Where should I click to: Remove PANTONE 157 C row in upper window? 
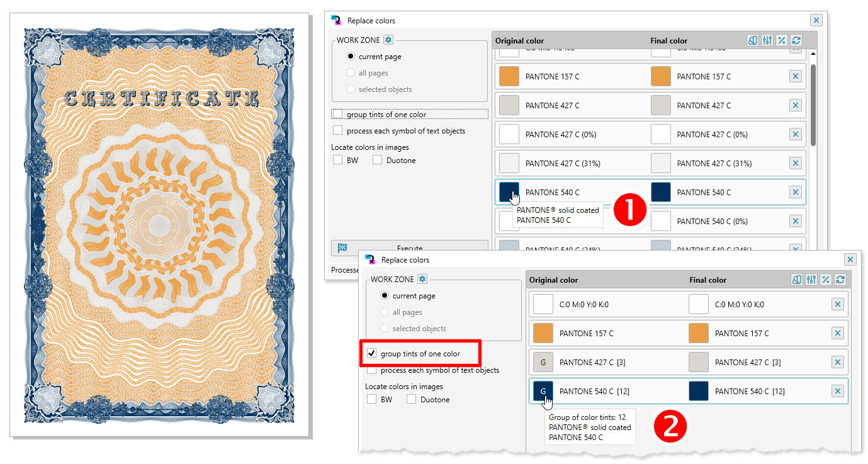click(x=795, y=76)
